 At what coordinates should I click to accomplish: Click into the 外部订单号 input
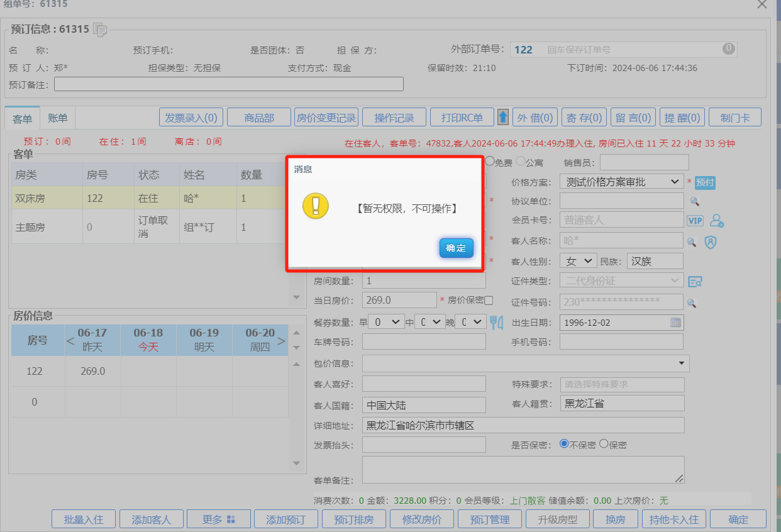point(623,50)
